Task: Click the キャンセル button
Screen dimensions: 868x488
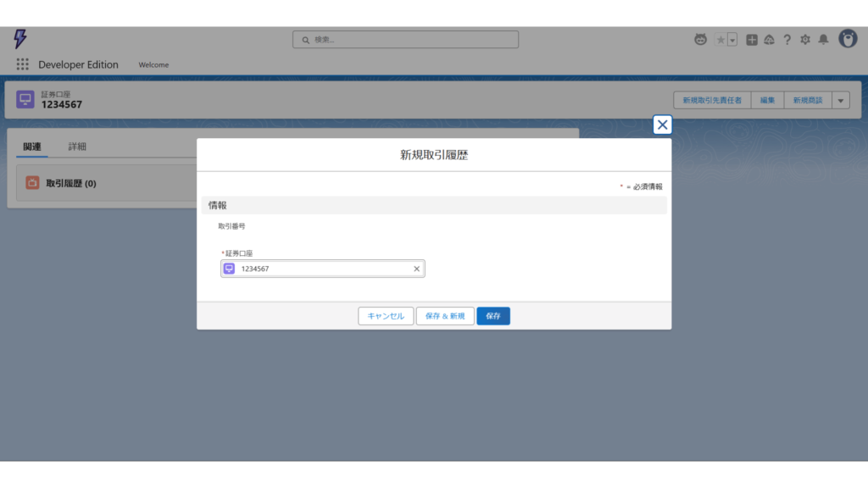Action: [386, 316]
